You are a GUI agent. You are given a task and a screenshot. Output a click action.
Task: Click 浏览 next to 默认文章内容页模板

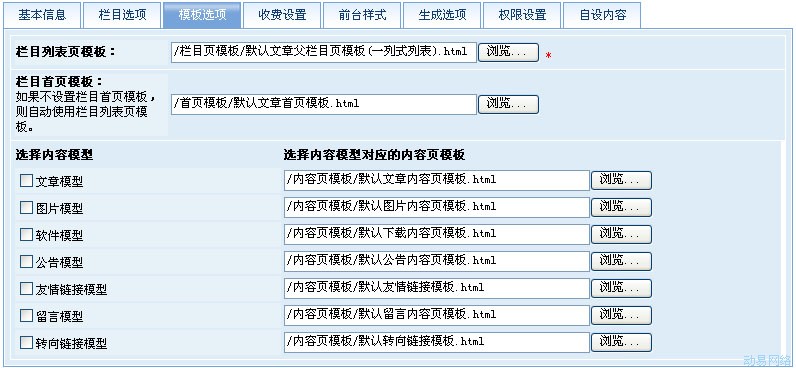621,180
